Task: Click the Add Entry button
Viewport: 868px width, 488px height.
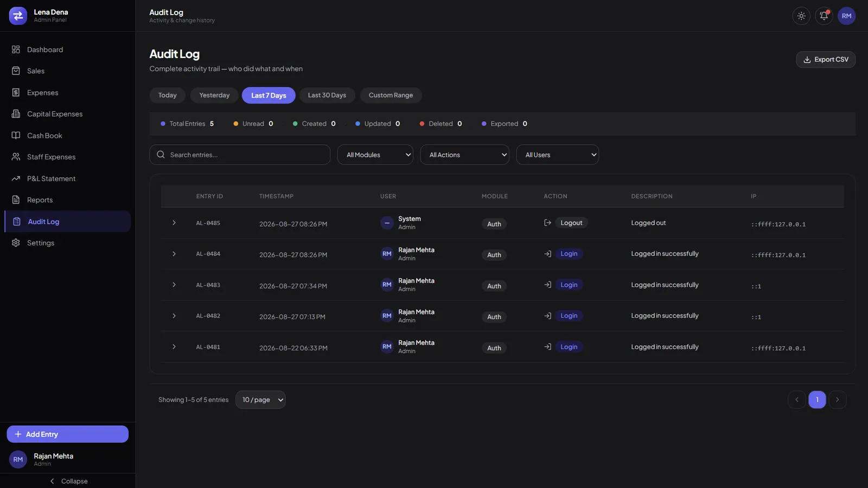Action: [67, 434]
